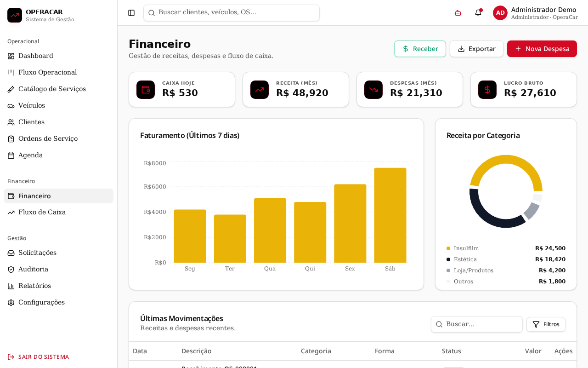Click the Forma column header
Screen dimensions: 588x368
click(384, 351)
